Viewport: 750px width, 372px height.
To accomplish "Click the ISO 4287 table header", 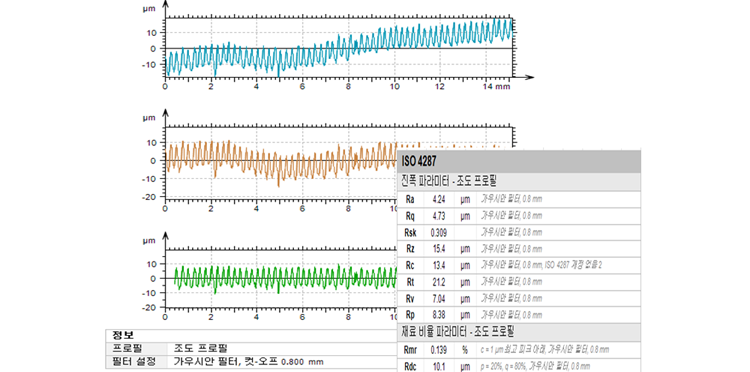I will pyautogui.click(x=519, y=162).
